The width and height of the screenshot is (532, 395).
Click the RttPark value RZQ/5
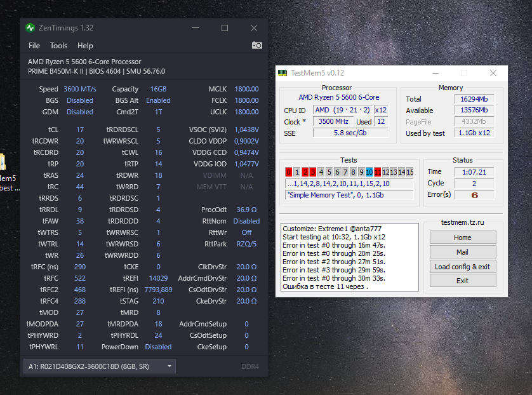(247, 244)
